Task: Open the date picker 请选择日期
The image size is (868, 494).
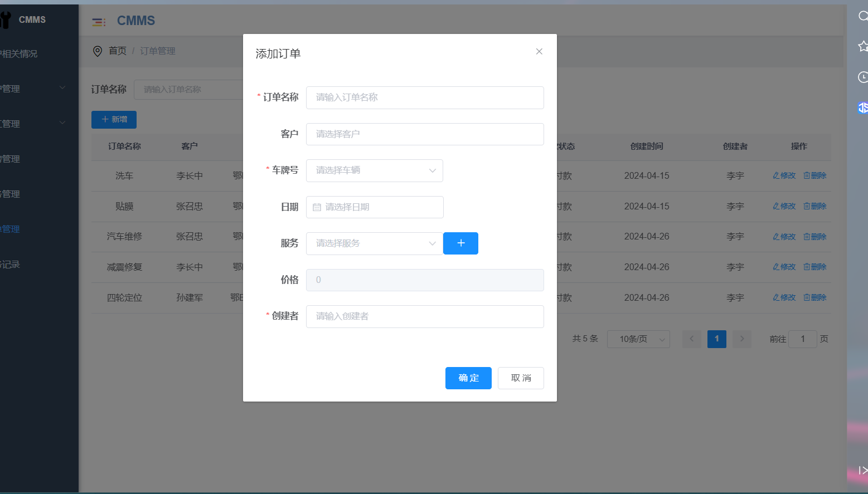Action: (x=375, y=207)
